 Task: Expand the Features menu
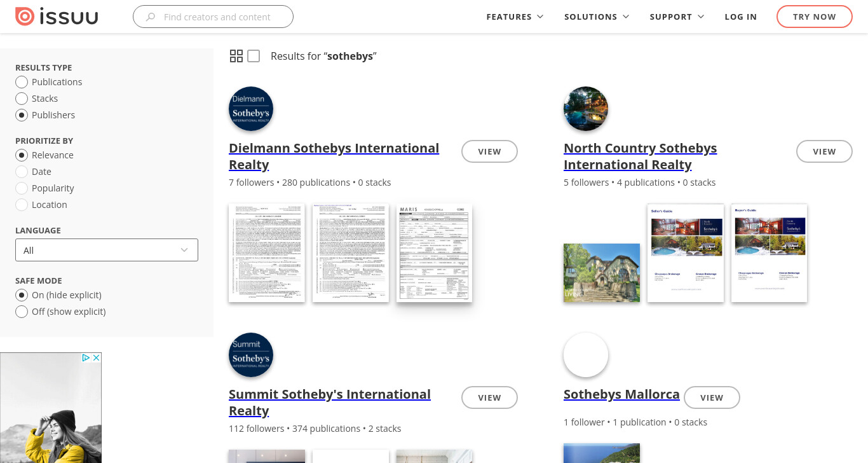tap(515, 17)
